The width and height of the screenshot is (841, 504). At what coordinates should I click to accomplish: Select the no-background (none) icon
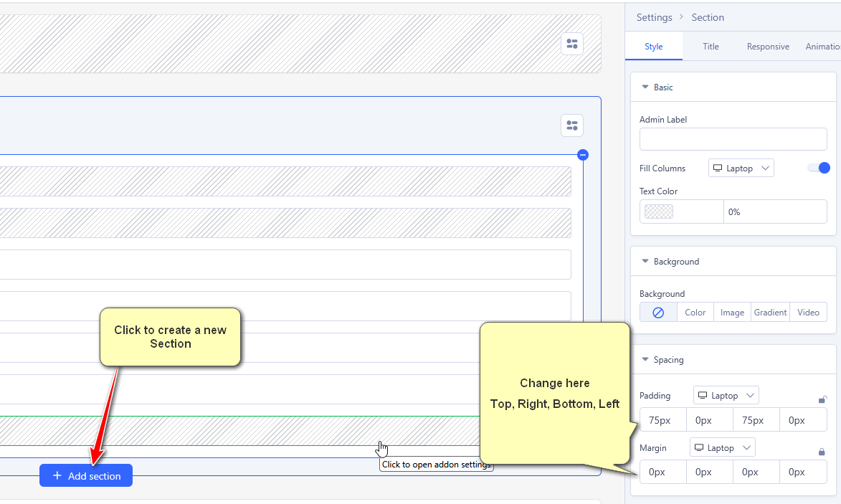tap(658, 313)
